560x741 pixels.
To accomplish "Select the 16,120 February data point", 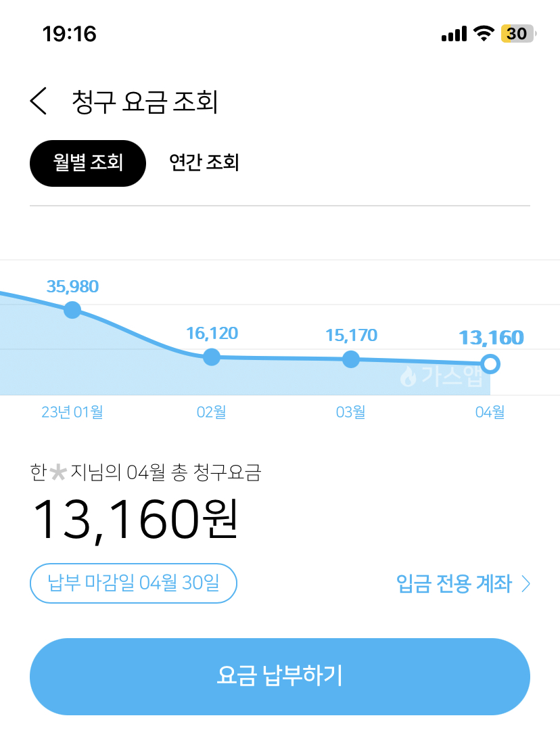I will tap(212, 357).
